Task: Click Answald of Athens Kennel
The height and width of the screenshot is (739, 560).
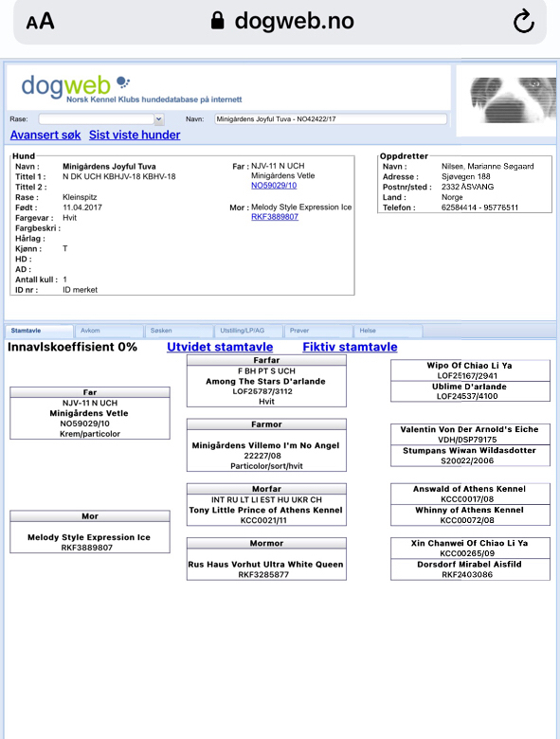Action: 469,489
